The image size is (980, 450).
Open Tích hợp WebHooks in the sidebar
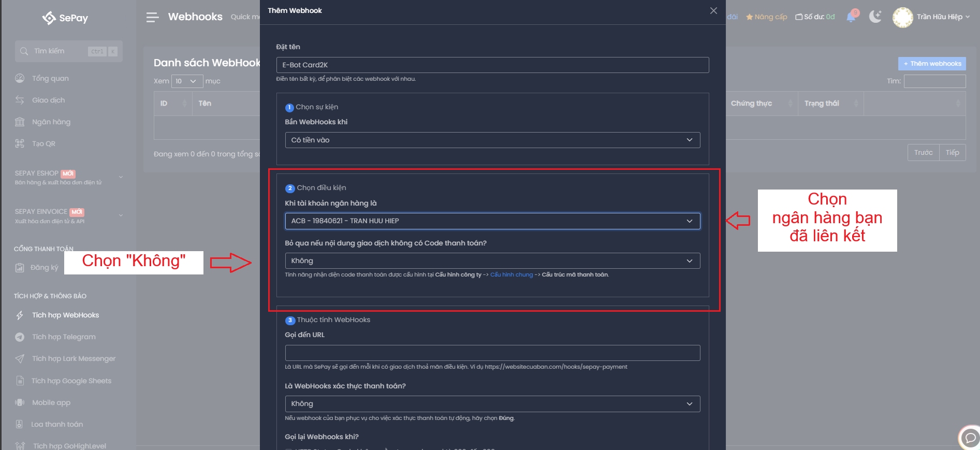click(x=65, y=315)
